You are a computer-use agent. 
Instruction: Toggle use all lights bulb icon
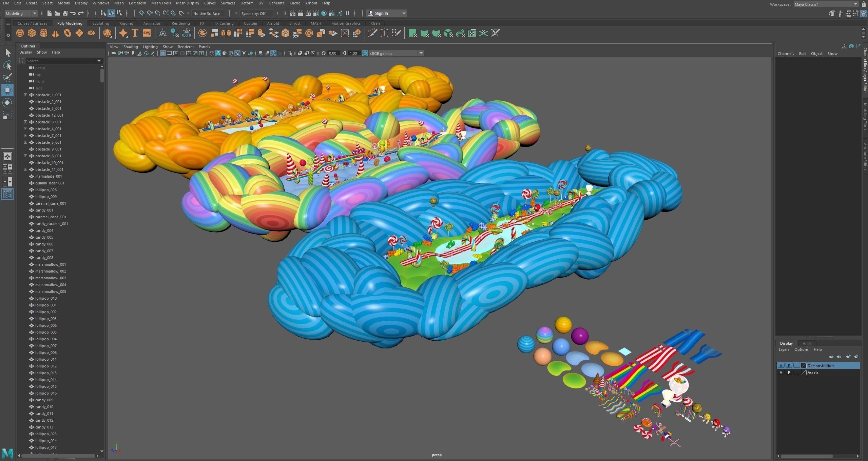pos(244,53)
